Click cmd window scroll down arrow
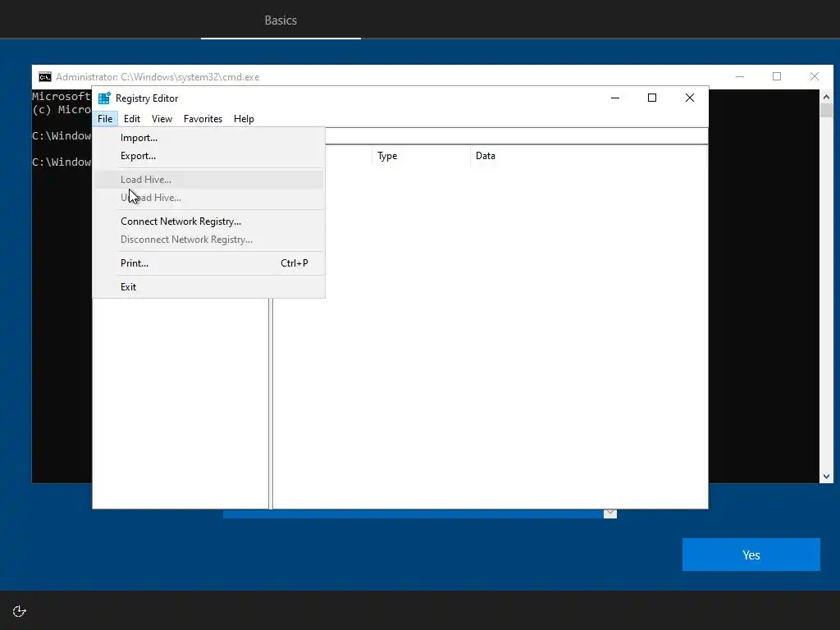 [826, 477]
